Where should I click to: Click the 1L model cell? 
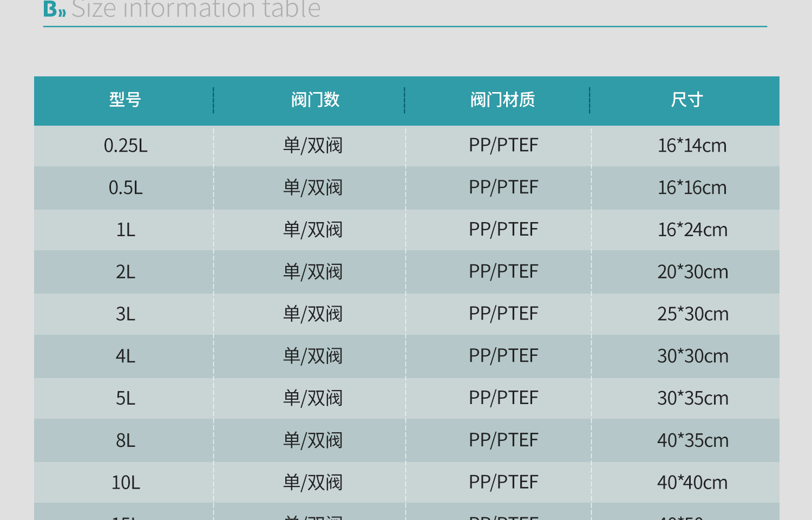[x=126, y=230]
